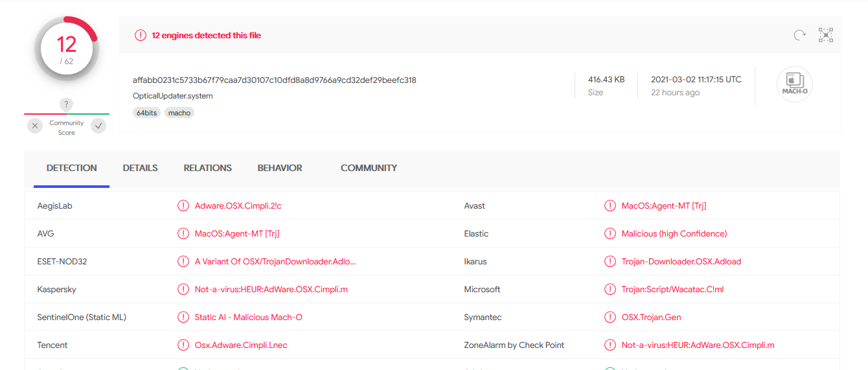
Task: Click the warning icon in SentinelOne row
Action: (183, 318)
